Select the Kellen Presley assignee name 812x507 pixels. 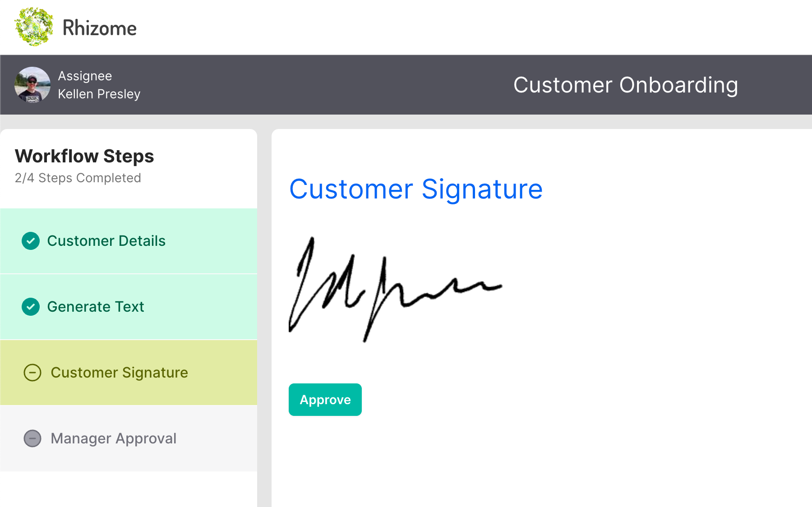99,94
